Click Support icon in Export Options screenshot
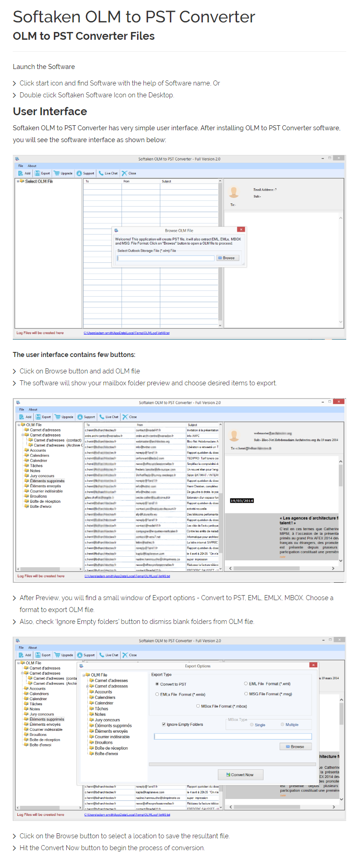359x868 pixels. (x=79, y=655)
